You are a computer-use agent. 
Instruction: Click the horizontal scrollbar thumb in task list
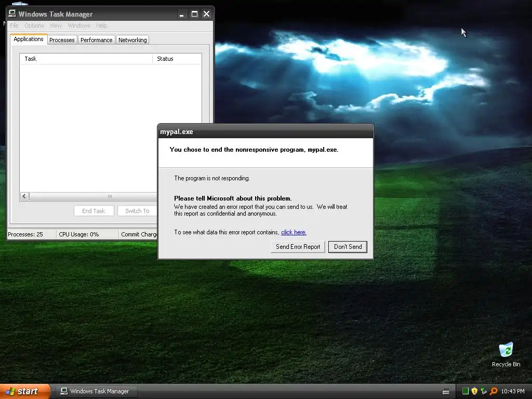point(94,196)
